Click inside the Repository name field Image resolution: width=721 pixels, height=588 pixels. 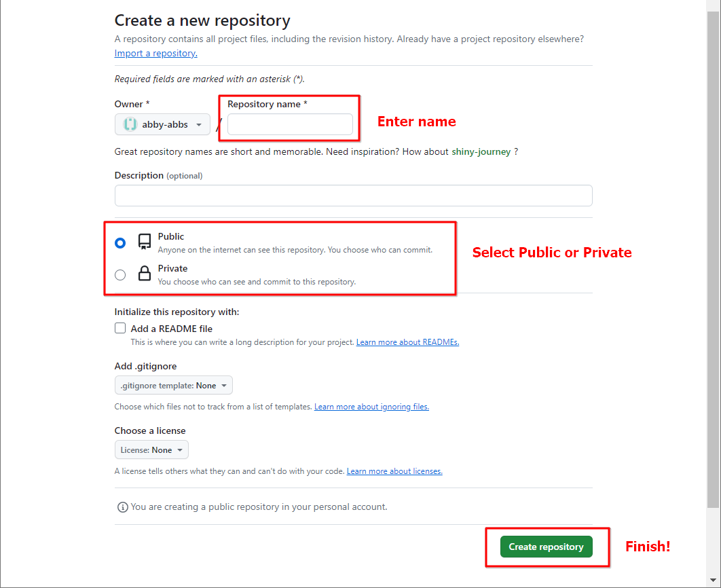tap(289, 125)
